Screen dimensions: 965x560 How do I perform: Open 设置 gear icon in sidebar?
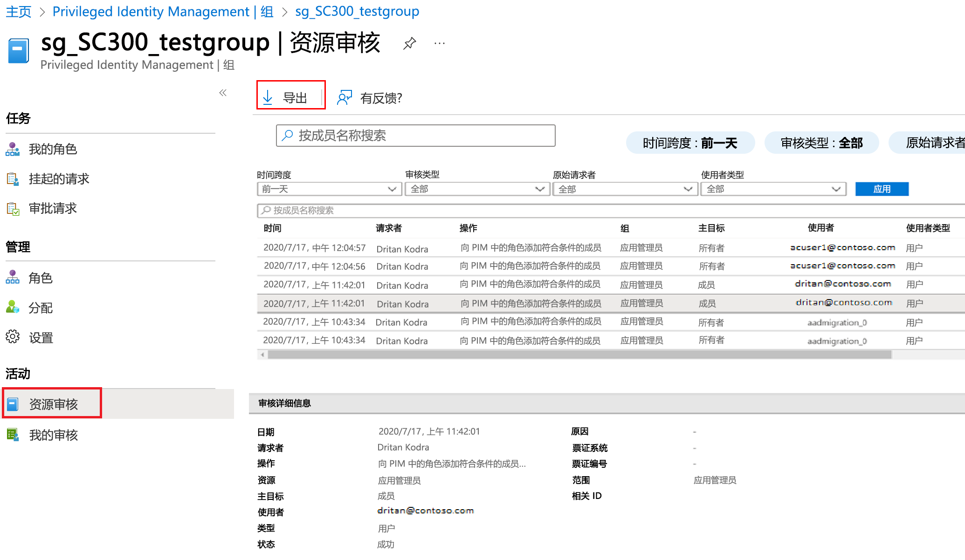point(13,337)
